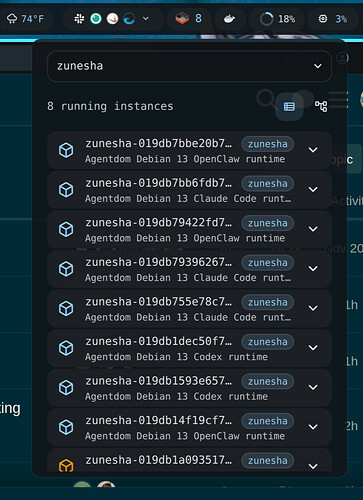Click zunesha tag on 019db79422fd7 row

click(x=268, y=223)
